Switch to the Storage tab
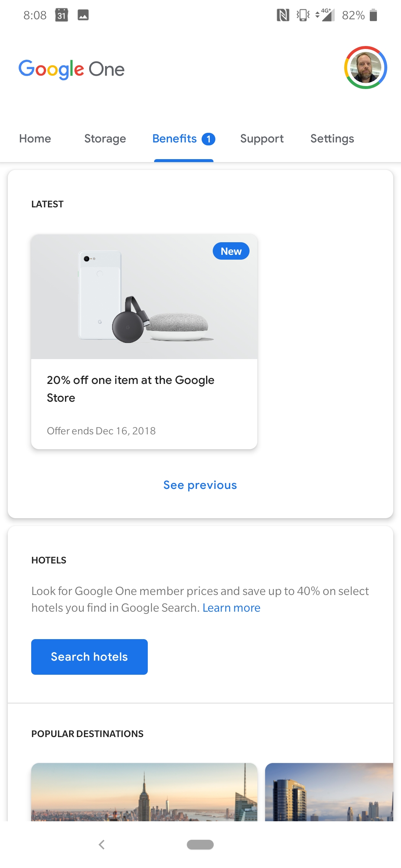401x868 pixels. pos(105,139)
